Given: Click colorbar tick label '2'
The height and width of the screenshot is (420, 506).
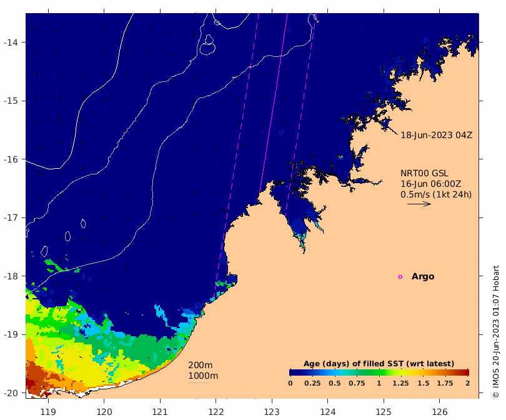Looking at the screenshot, I should pyautogui.click(x=468, y=383).
